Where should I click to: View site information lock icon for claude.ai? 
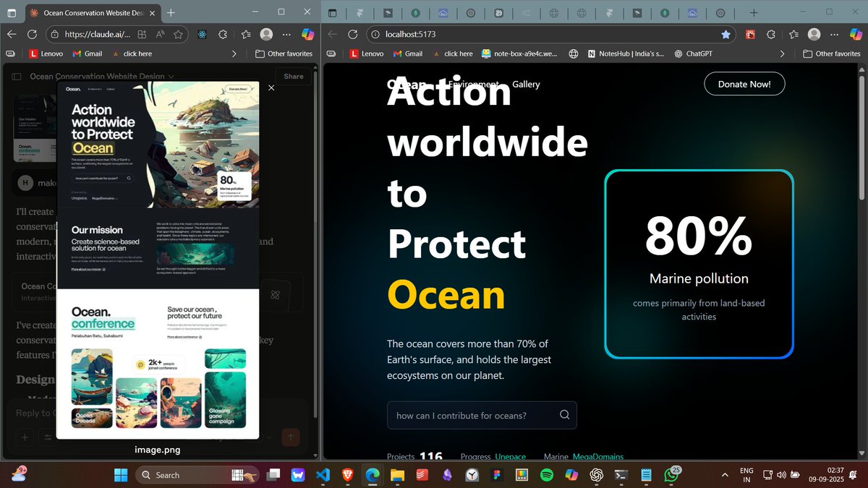tap(55, 34)
